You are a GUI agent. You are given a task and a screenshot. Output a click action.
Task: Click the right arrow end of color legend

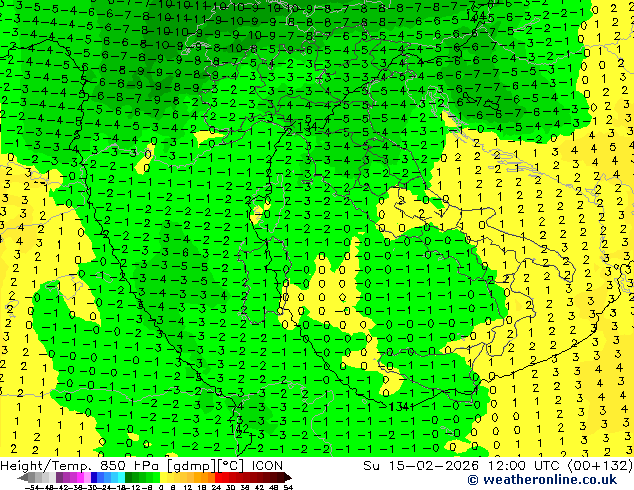(287, 477)
